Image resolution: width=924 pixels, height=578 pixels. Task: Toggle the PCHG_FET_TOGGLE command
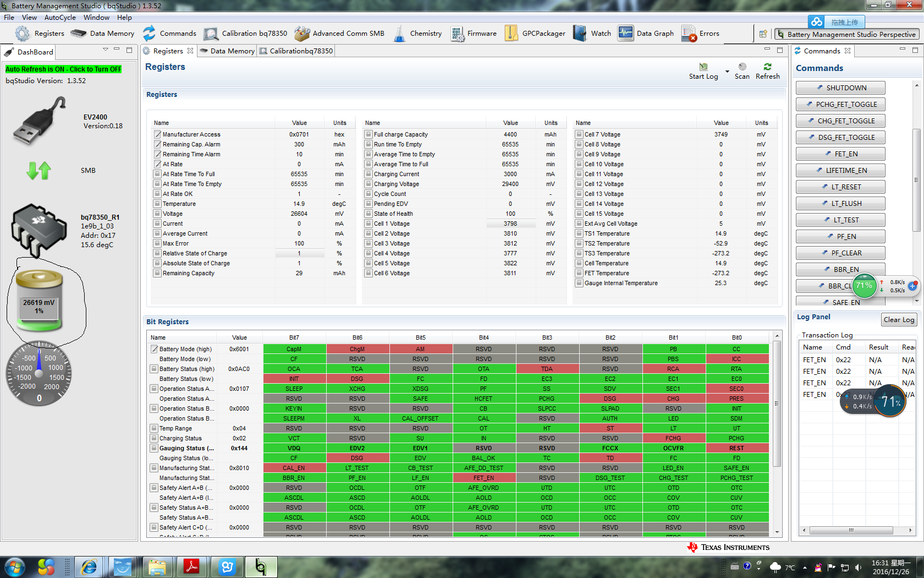(x=840, y=105)
